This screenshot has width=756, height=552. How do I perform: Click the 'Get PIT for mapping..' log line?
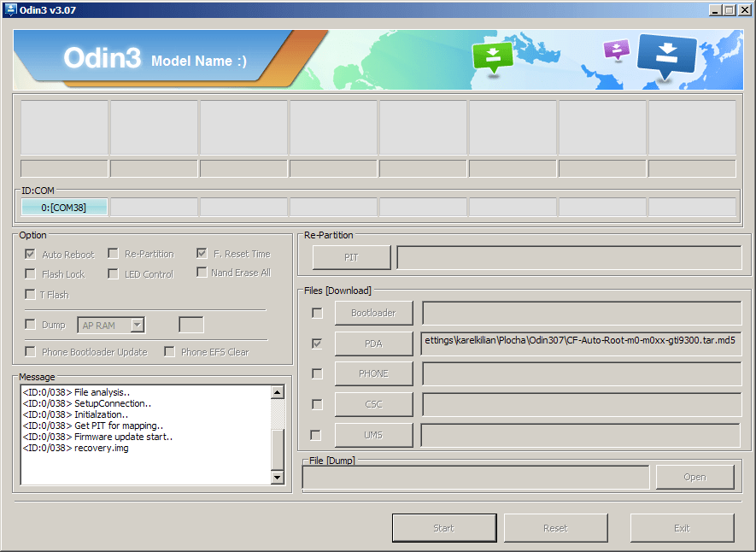[93, 426]
